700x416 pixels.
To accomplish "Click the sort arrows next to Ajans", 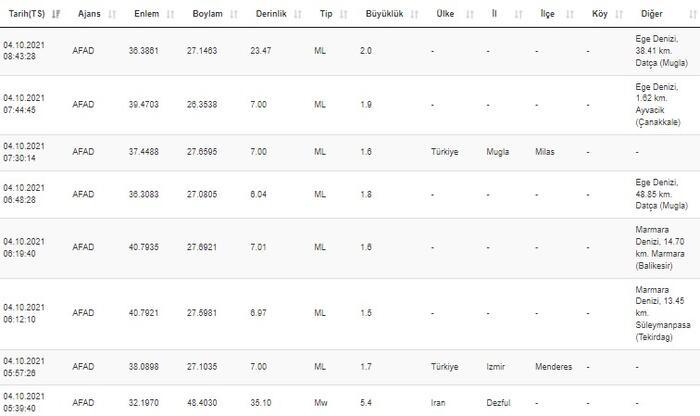I will click(x=112, y=14).
